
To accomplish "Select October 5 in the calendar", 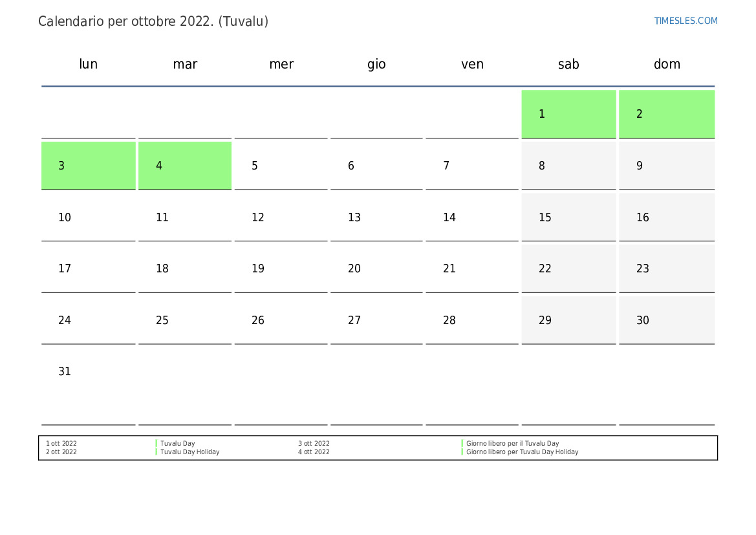I will coord(281,166).
